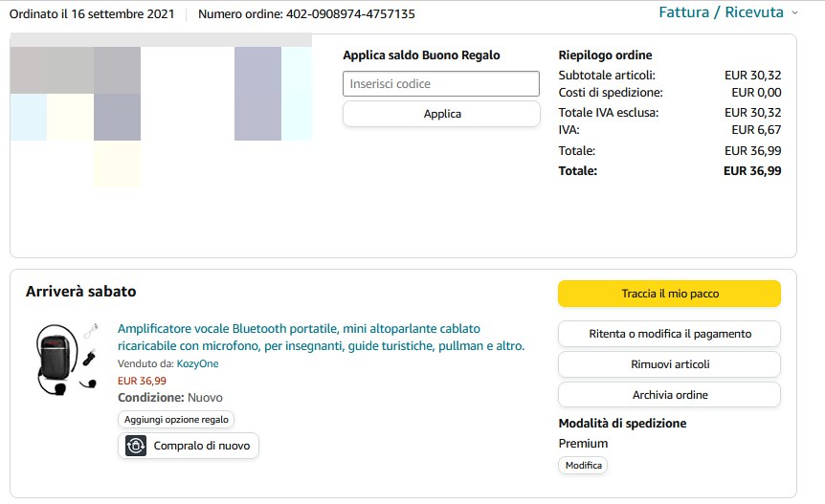
Task: Click Traccia il mio pacco
Action: click(669, 294)
